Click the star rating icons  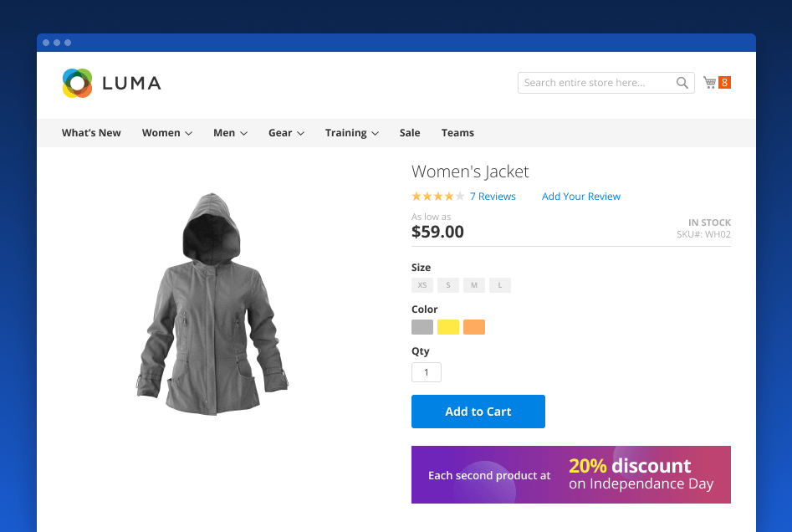coord(437,197)
